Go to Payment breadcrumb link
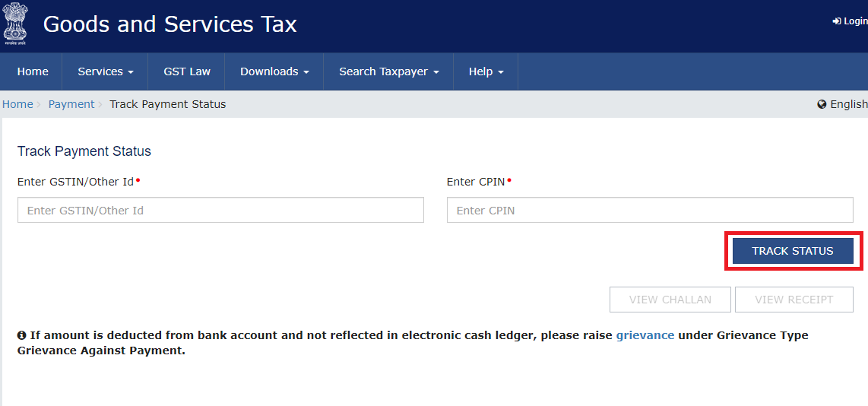The height and width of the screenshot is (406, 868). click(71, 104)
